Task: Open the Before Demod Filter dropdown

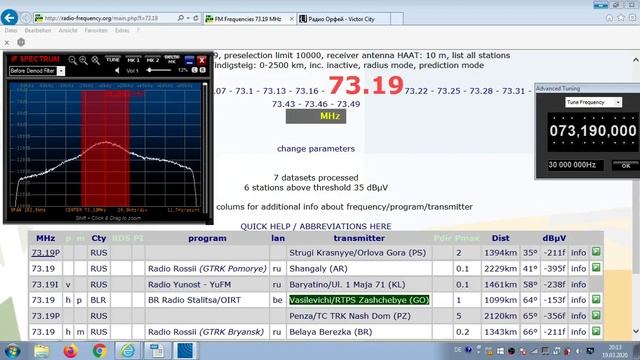Action: [61, 71]
